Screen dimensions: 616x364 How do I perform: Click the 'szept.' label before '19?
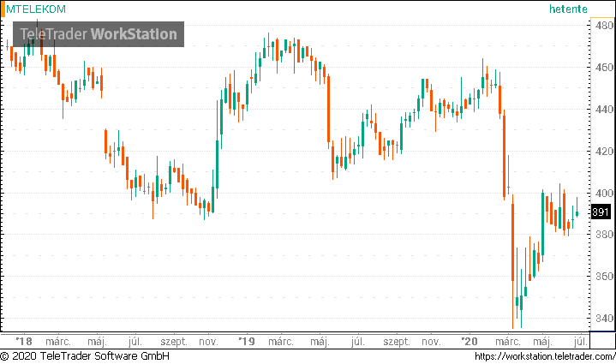click(174, 342)
